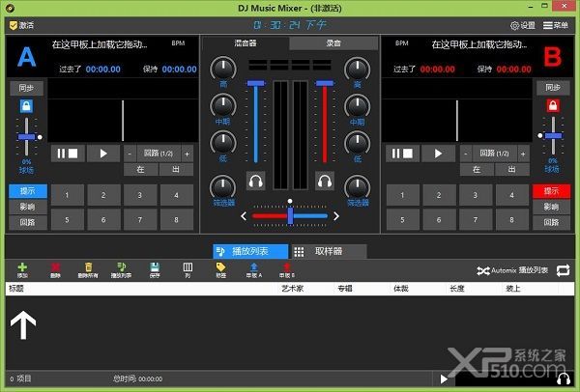This screenshot has height=392, width=580.
Task: Toggle Automix shuffle icon
Action: pyautogui.click(x=483, y=270)
